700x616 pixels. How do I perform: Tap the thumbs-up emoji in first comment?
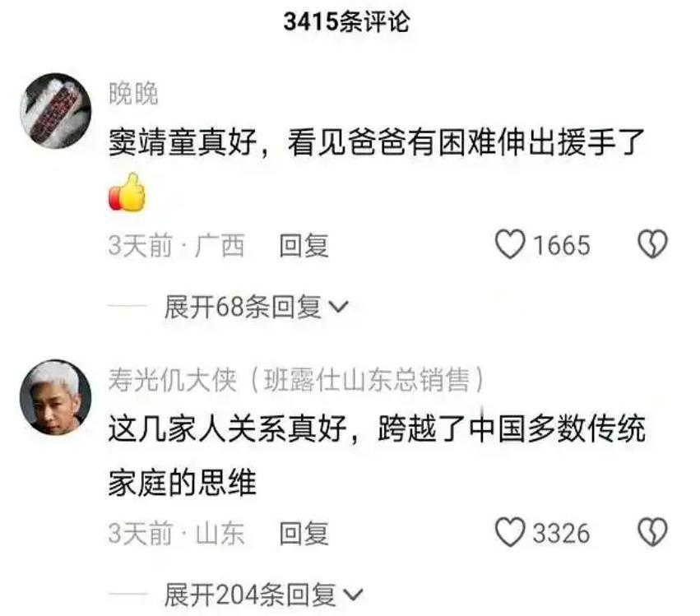coord(127,192)
